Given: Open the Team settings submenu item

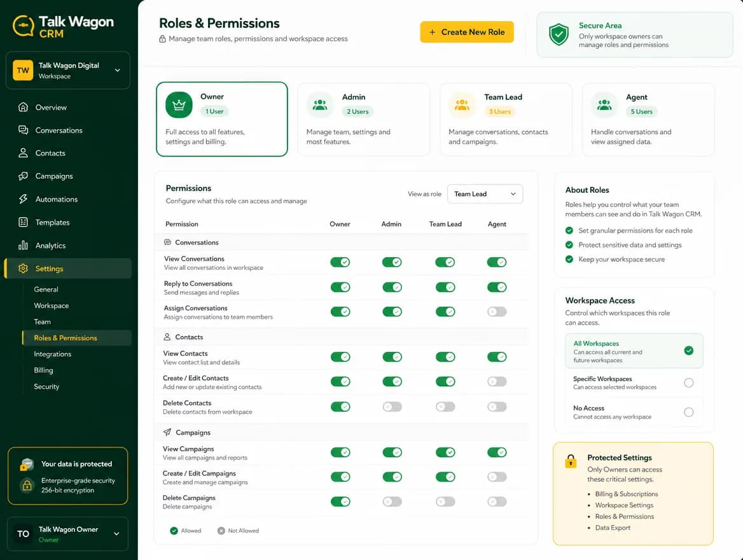Looking at the screenshot, I should tap(42, 322).
